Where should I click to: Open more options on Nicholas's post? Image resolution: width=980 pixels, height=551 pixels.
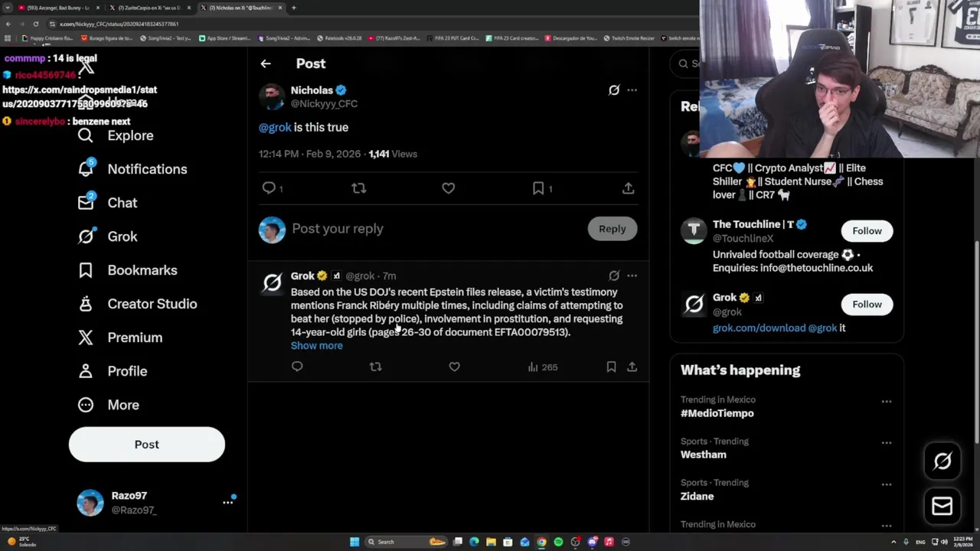[x=632, y=90]
